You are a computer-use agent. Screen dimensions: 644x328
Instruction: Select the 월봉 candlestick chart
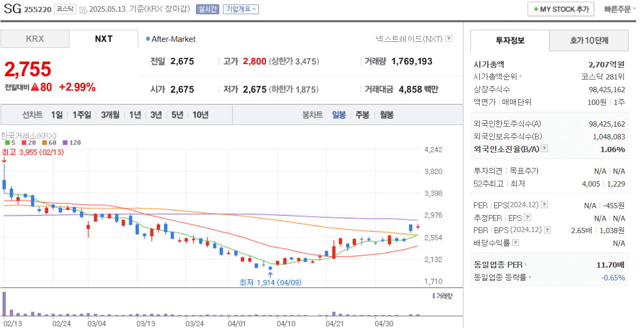coord(387,115)
